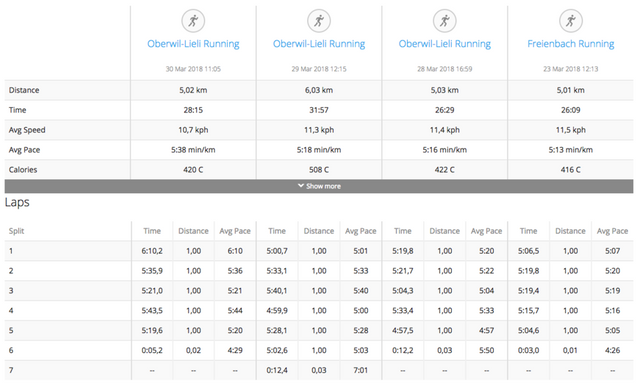Click lap time 5:21,0

click(152, 291)
